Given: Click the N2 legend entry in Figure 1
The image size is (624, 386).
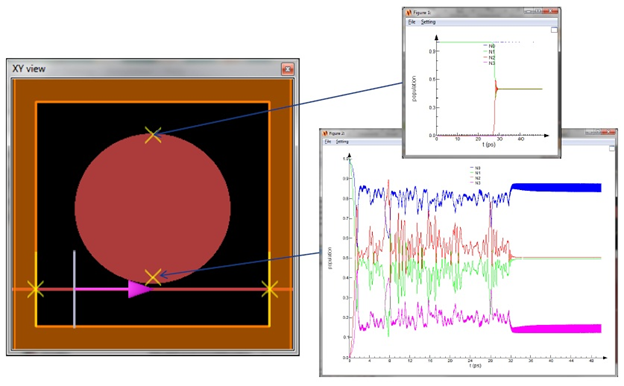Looking at the screenshot, I should 489,57.
